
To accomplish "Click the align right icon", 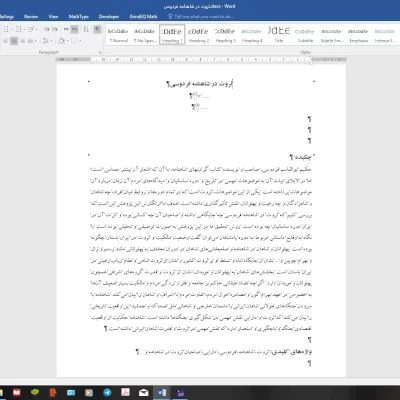I will [x=22, y=41].
